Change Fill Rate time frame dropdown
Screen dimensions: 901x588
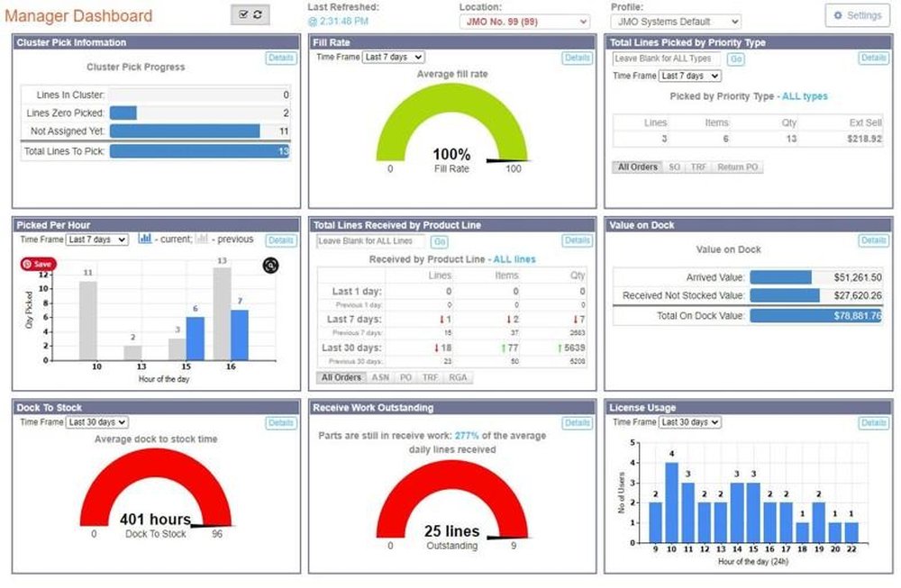(393, 57)
